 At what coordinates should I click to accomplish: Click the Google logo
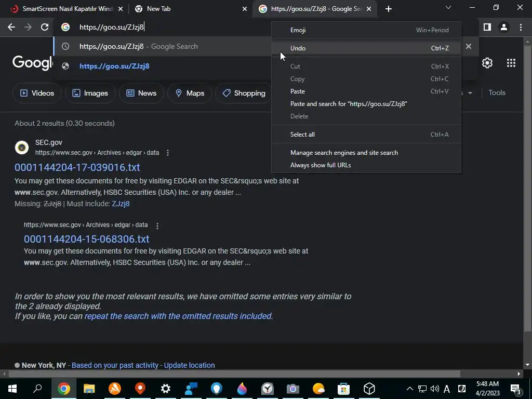click(33, 63)
